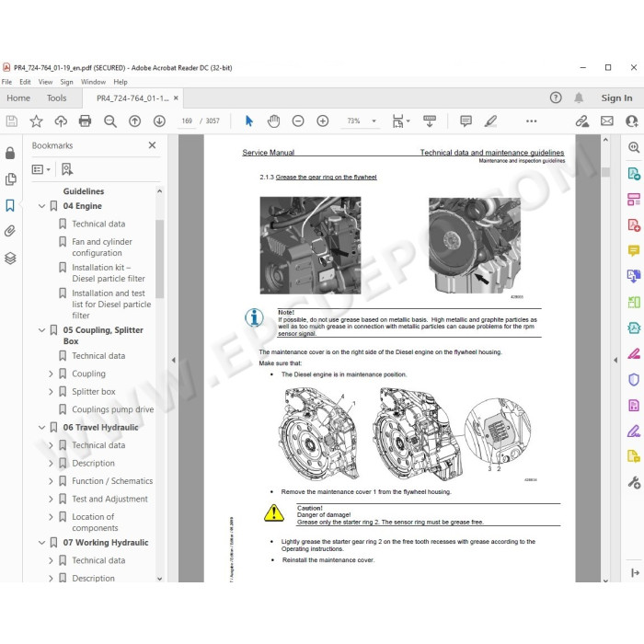Zoom out with minus button
This screenshot has height=644, width=644.
(x=298, y=121)
